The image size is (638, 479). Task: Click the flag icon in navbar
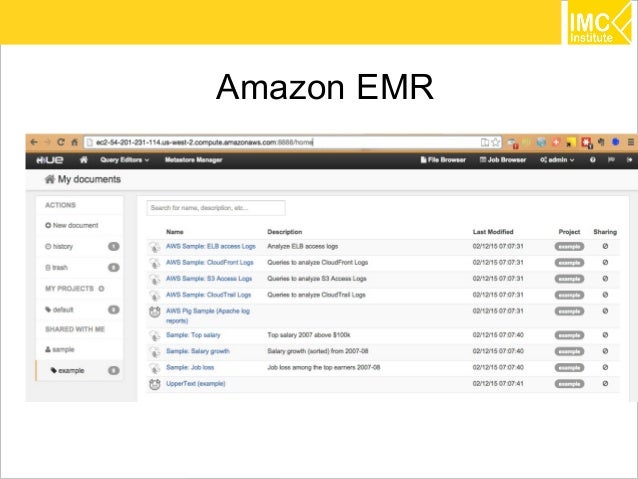coord(611,160)
